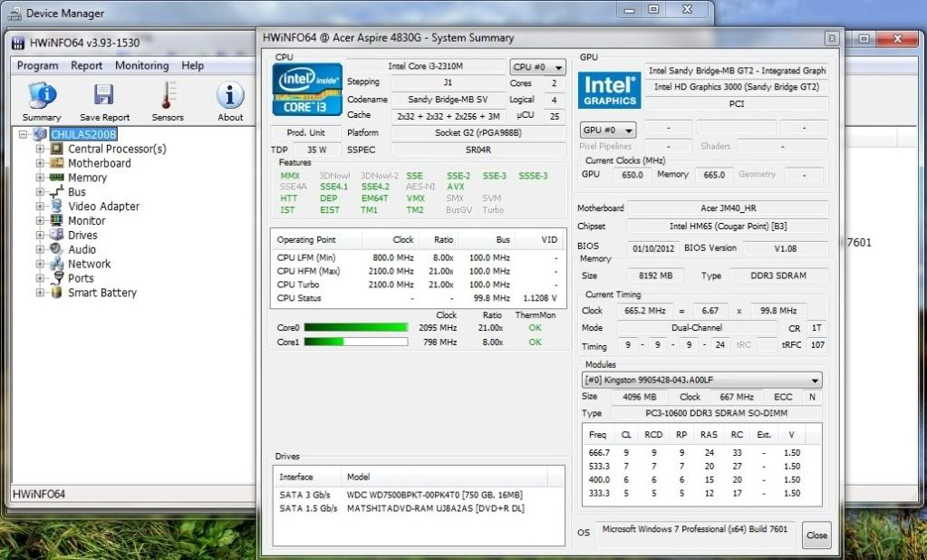The image size is (927, 560).
Task: Open the GPU #0 dropdown
Action: pos(608,130)
